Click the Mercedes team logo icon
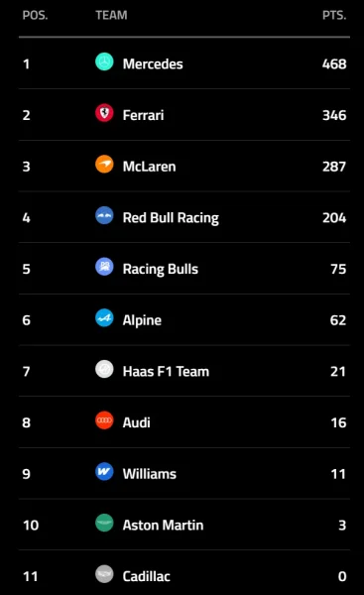Screen dimensions: 364x595 (x=104, y=61)
